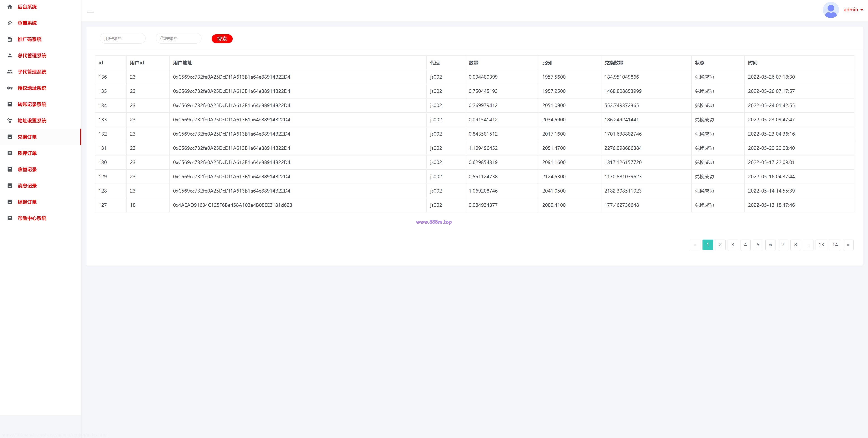
Task: Open the 后台系统 menu item
Action: [x=40, y=7]
